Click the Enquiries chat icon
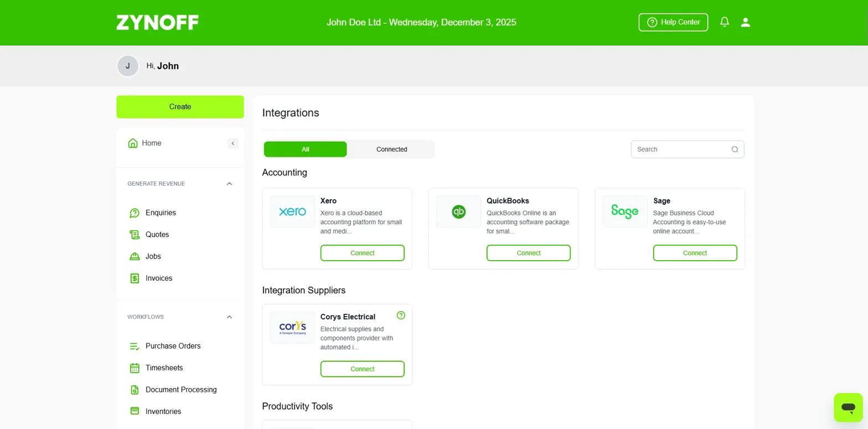This screenshot has height=429, width=868. (x=135, y=213)
